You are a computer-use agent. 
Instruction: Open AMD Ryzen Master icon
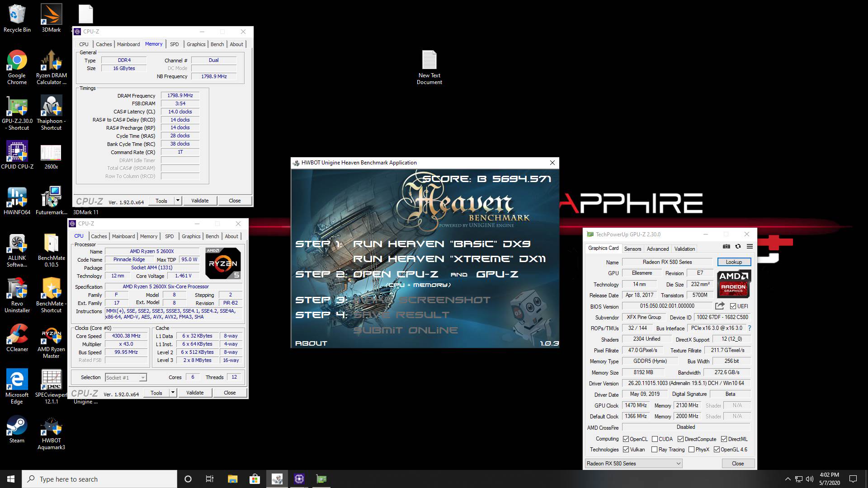pyautogui.click(x=51, y=342)
